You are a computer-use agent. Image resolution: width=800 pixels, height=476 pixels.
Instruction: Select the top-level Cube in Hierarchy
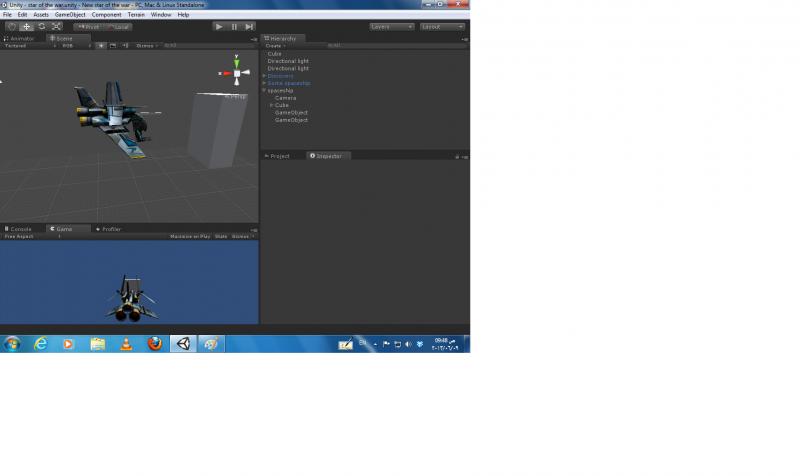274,54
